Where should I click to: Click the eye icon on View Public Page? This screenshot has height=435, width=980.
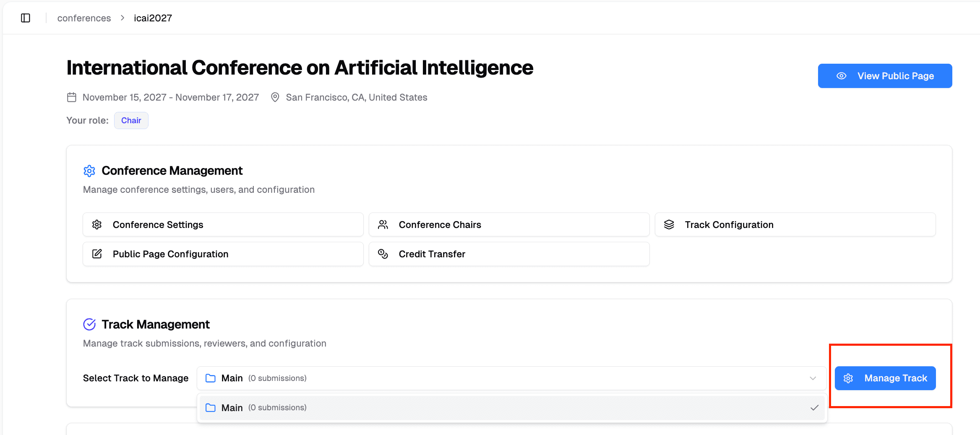(841, 76)
